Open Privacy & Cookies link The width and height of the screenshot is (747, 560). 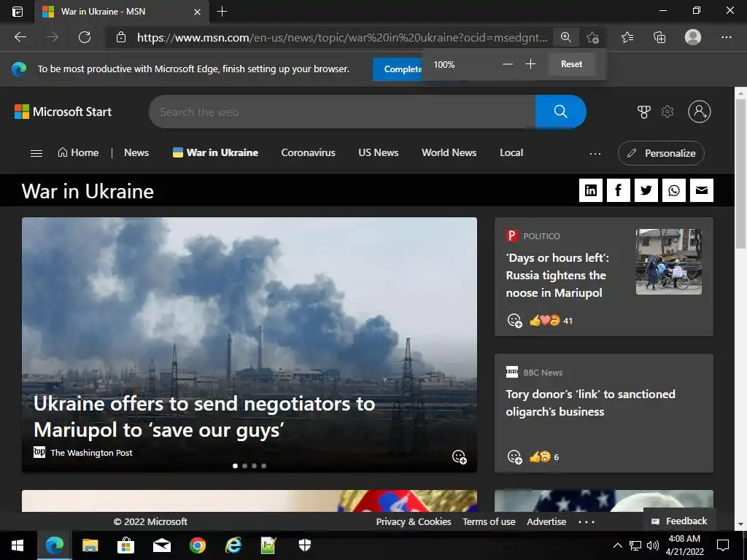pyautogui.click(x=414, y=522)
